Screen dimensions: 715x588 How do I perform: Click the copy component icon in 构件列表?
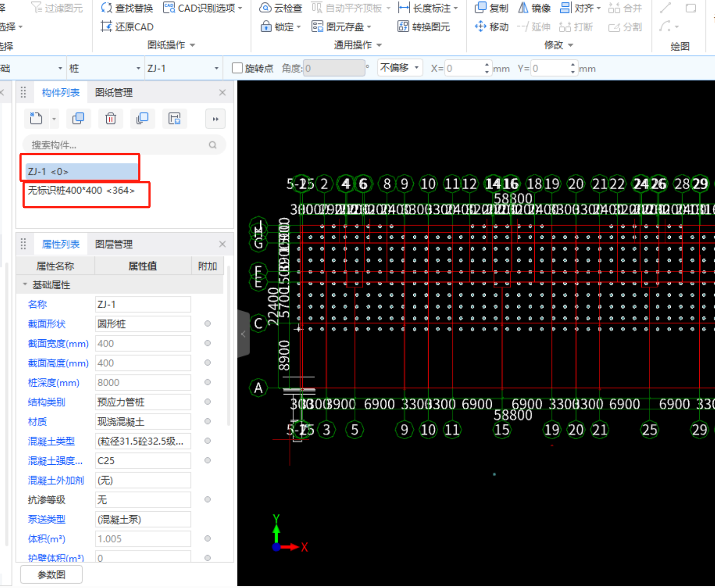pyautogui.click(x=78, y=119)
